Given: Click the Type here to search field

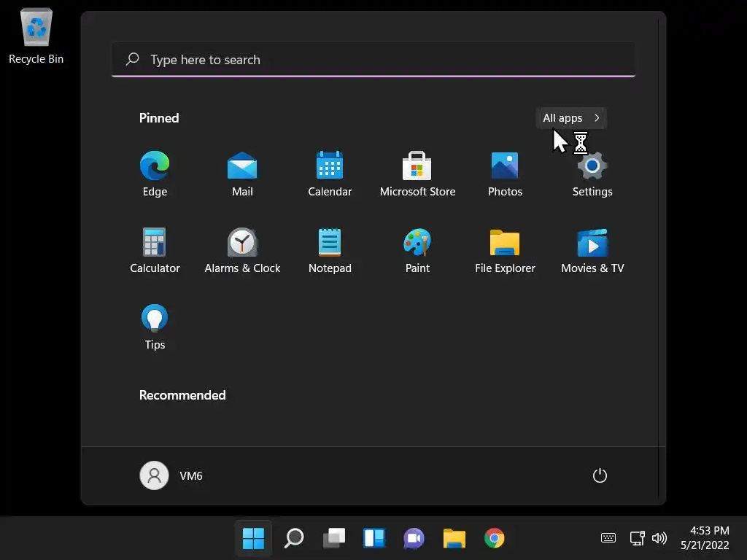Looking at the screenshot, I should pyautogui.click(x=373, y=60).
